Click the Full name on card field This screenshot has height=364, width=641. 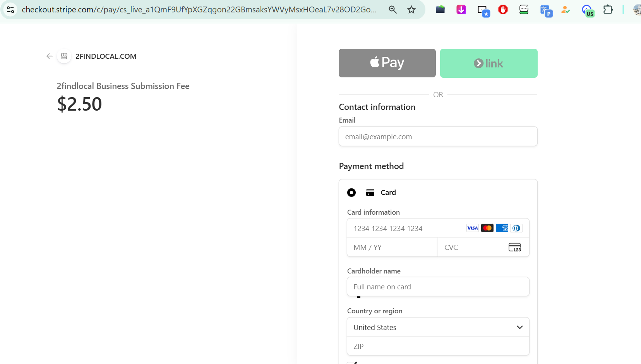point(438,287)
